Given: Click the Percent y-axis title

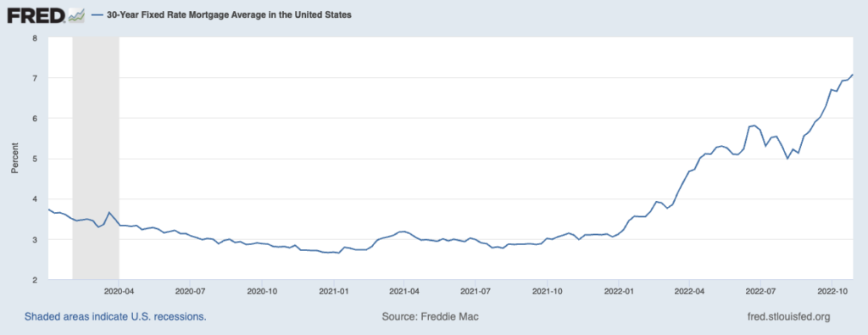Looking at the screenshot, I should point(15,159).
